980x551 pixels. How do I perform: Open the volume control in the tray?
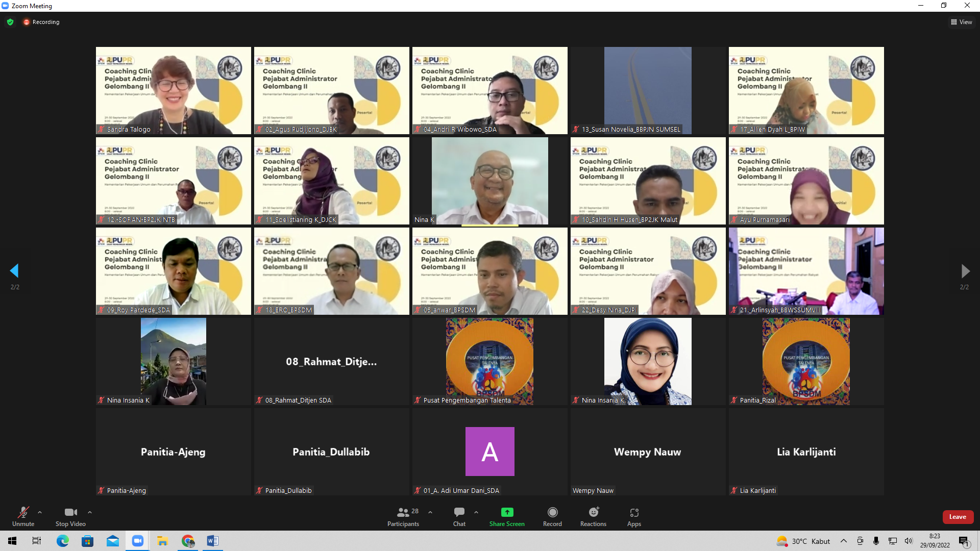[x=909, y=541]
